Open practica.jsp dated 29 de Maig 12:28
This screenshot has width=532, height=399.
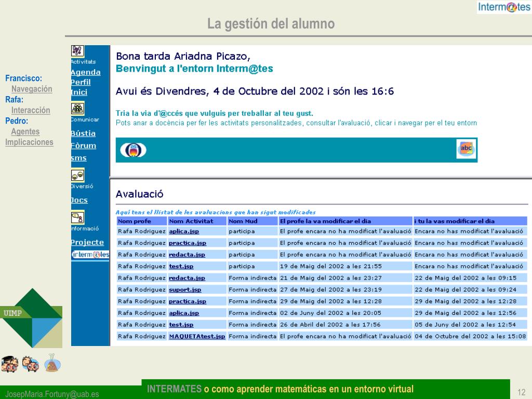pyautogui.click(x=188, y=301)
